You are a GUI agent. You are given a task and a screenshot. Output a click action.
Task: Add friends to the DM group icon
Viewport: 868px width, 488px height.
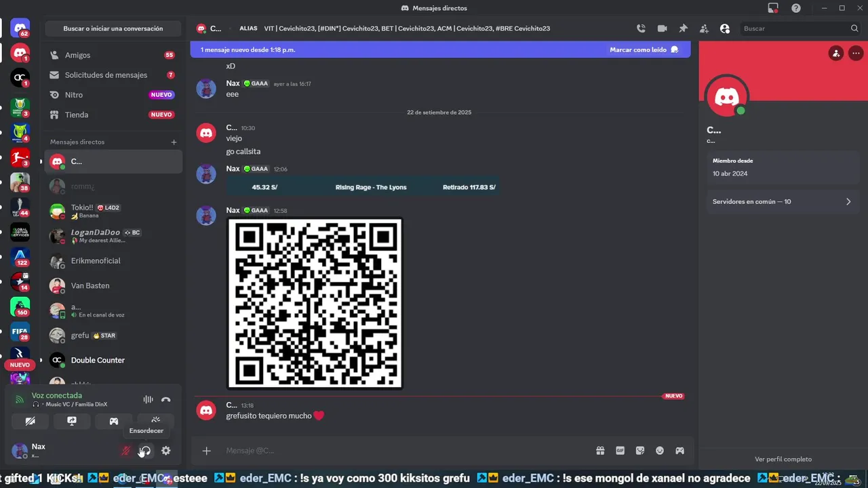pyautogui.click(x=704, y=28)
